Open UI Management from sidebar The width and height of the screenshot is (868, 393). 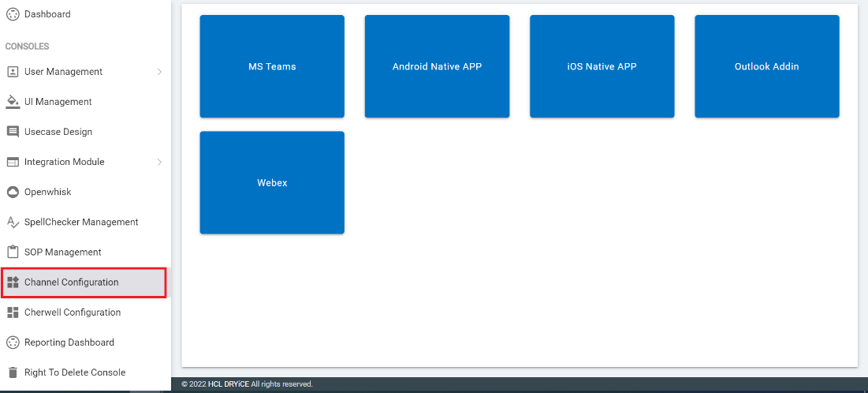point(85,102)
